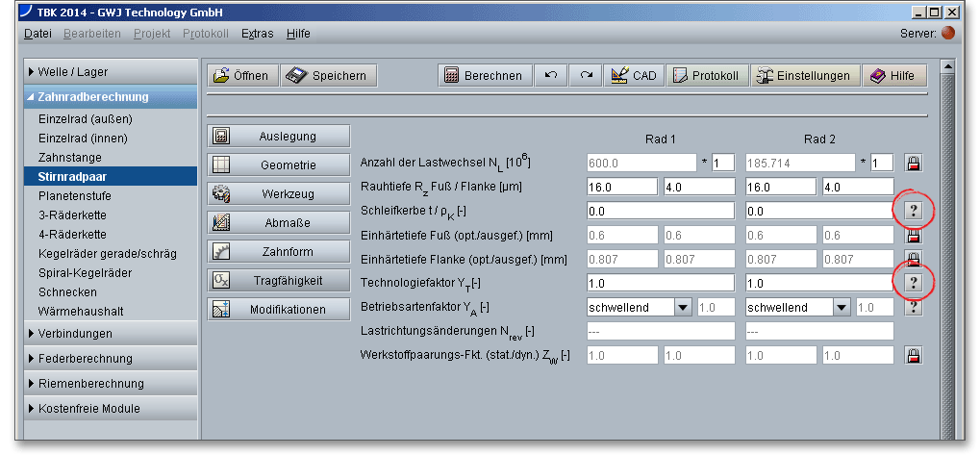This screenshot has width=980, height=455.
Task: Select Planetenstufe in the sidebar
Action: tap(75, 195)
